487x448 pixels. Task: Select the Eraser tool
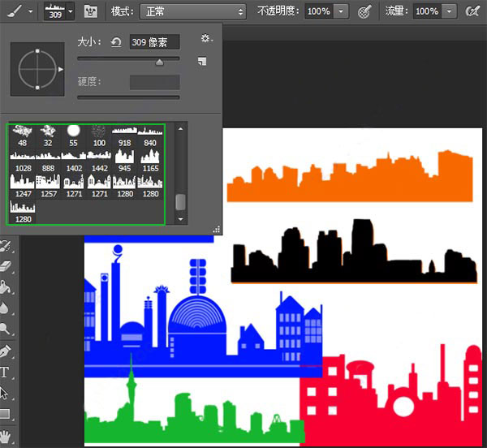tap(6, 265)
